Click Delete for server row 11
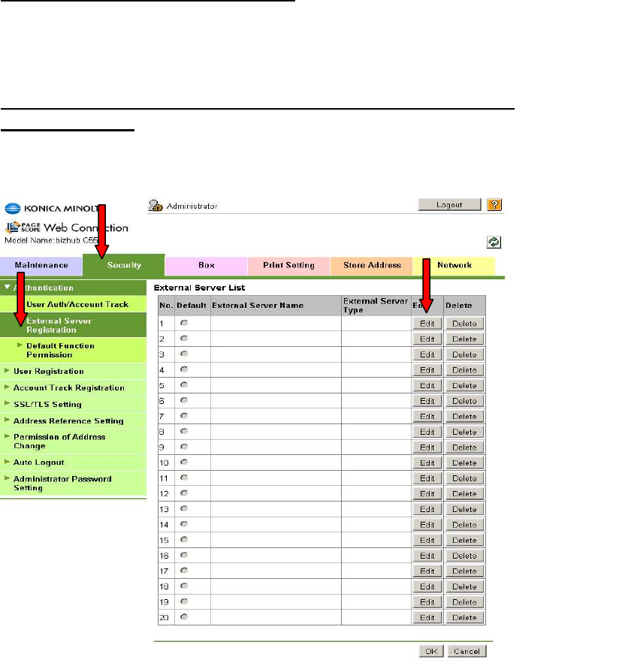 464,478
